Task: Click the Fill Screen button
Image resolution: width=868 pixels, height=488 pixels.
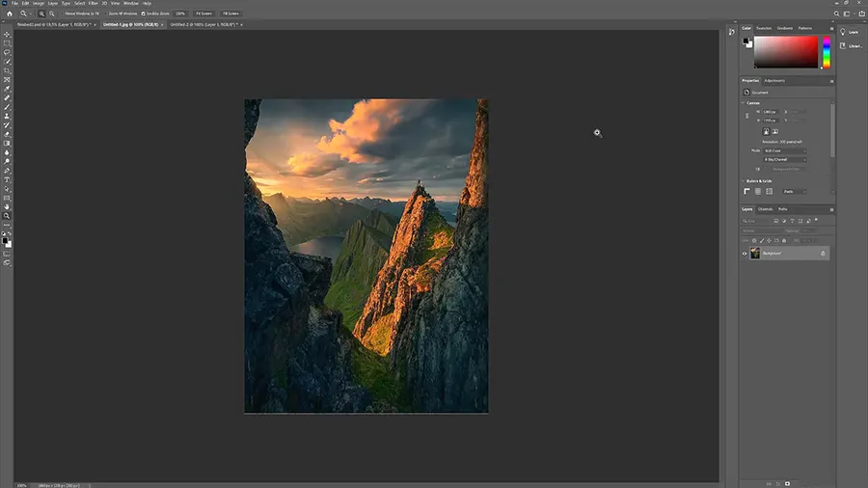Action: point(231,14)
